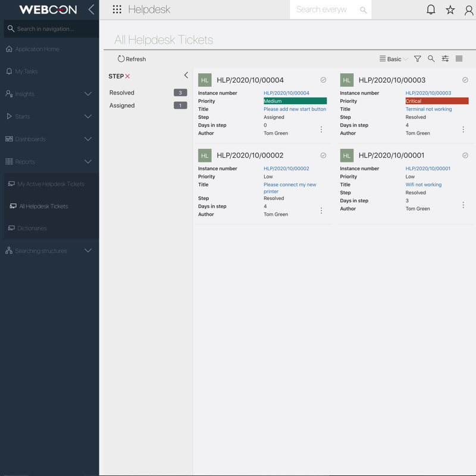Open My Active Helpdesk Tickets report

click(x=51, y=184)
